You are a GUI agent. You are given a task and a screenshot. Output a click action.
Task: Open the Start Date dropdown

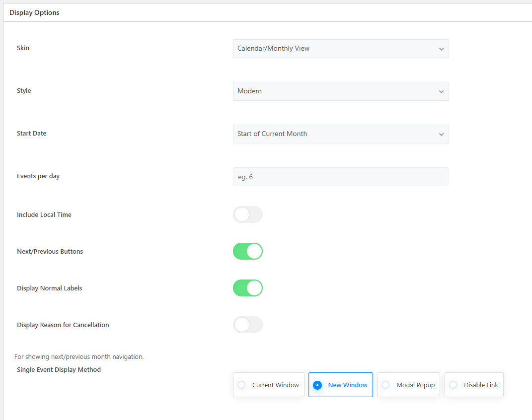(340, 134)
